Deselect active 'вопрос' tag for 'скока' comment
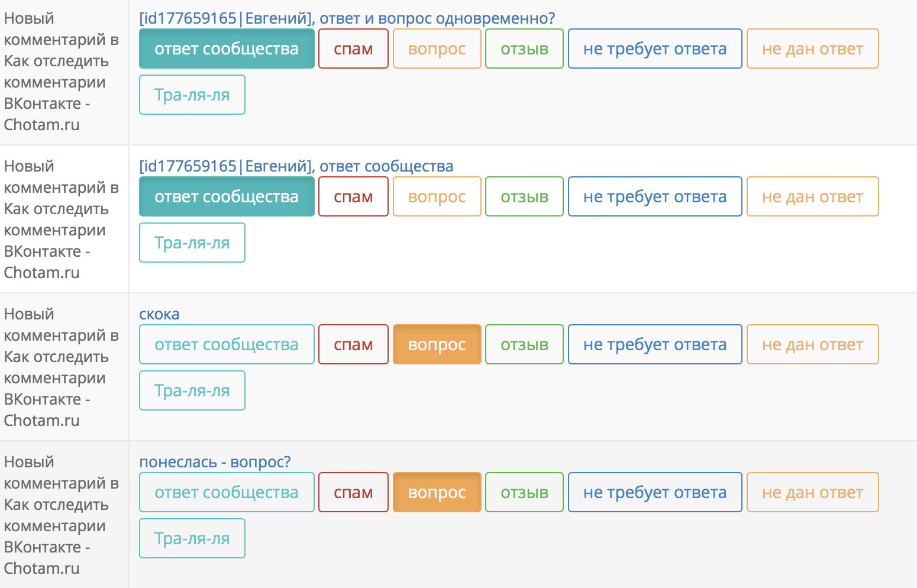 437,344
